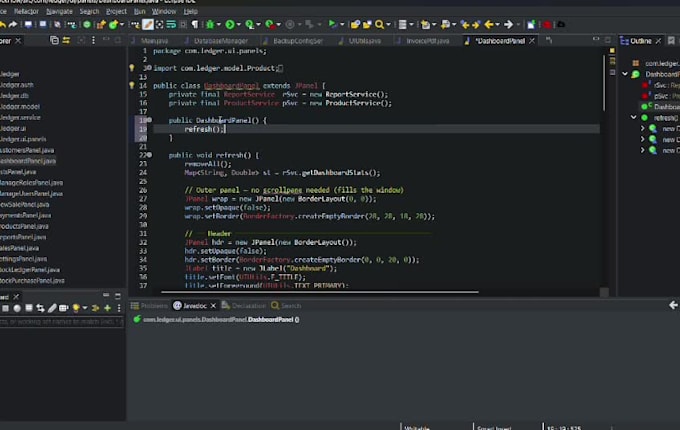The height and width of the screenshot is (430, 680).
Task: Open the Project menu
Action: tap(116, 11)
